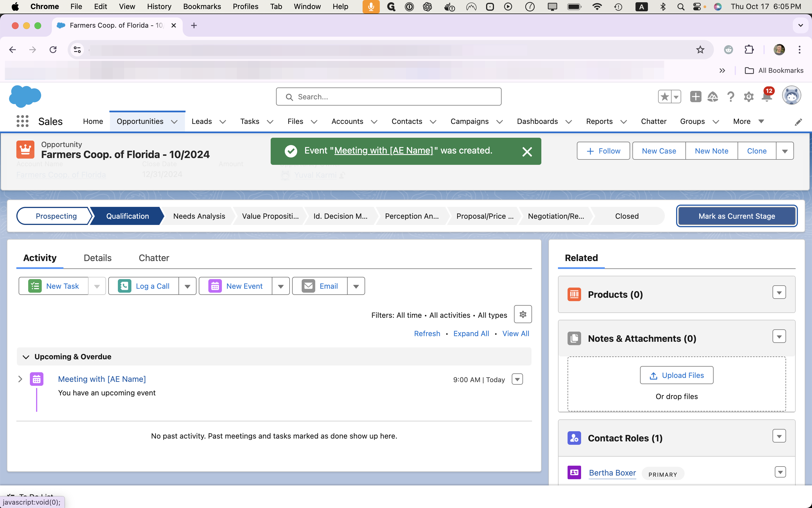Switch to the Details tab
The image size is (812, 508).
pyautogui.click(x=97, y=258)
